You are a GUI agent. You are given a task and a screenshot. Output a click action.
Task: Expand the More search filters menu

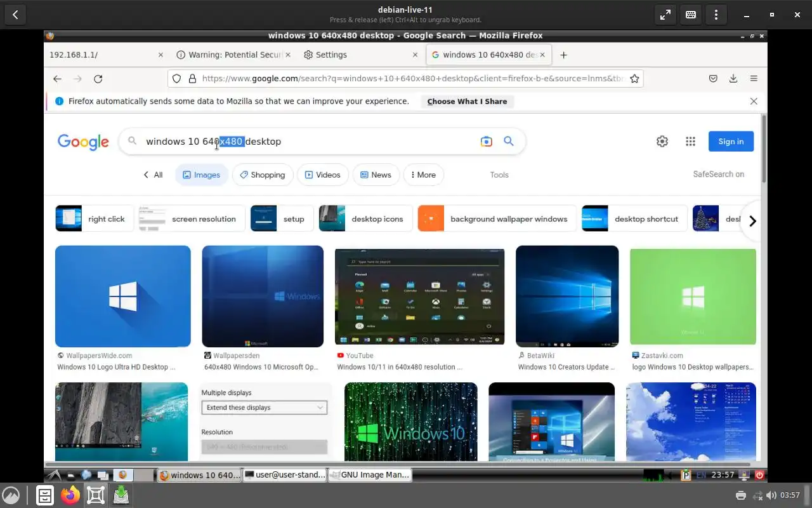pos(424,175)
